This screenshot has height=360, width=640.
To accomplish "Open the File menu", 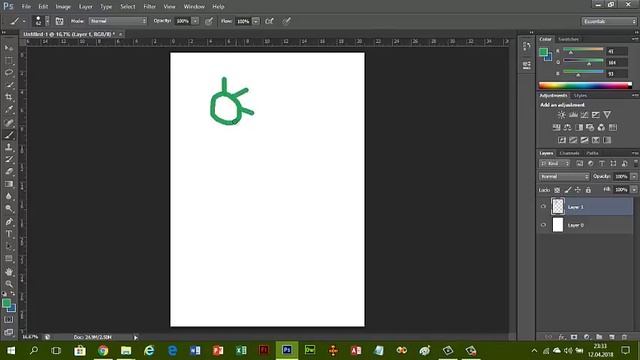I will tap(26, 7).
